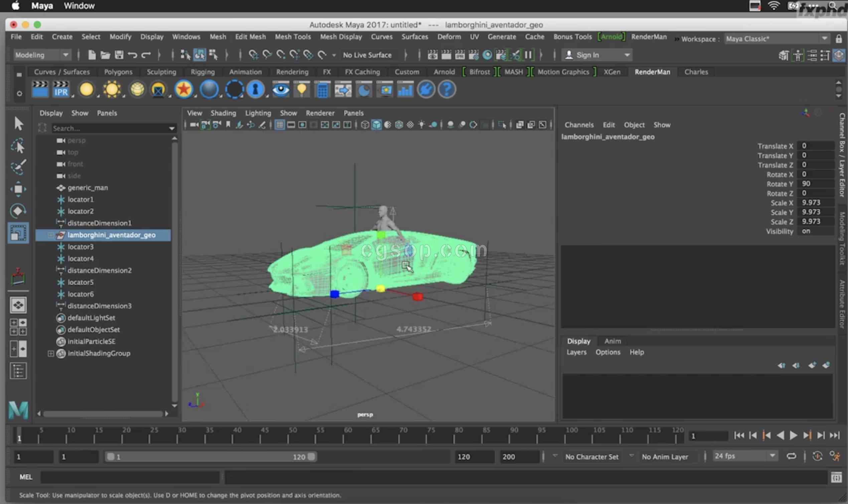Toggle smooth shade all viewport button
This screenshot has height=504, width=848.
point(376,125)
